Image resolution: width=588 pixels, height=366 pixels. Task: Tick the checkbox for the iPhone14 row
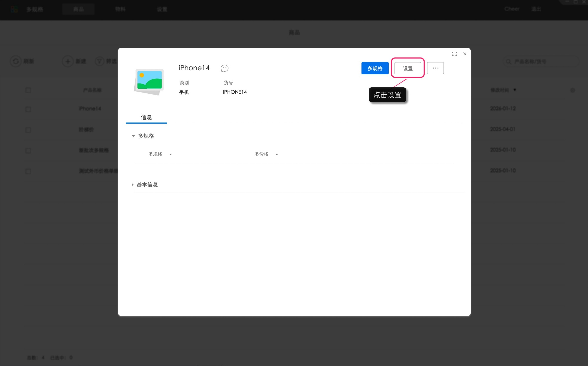(x=28, y=109)
